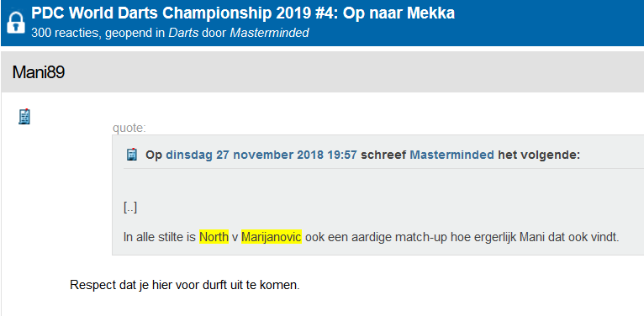The width and height of the screenshot is (644, 316).
Task: Click the highlighted name Marijanovic
Action: click(272, 237)
